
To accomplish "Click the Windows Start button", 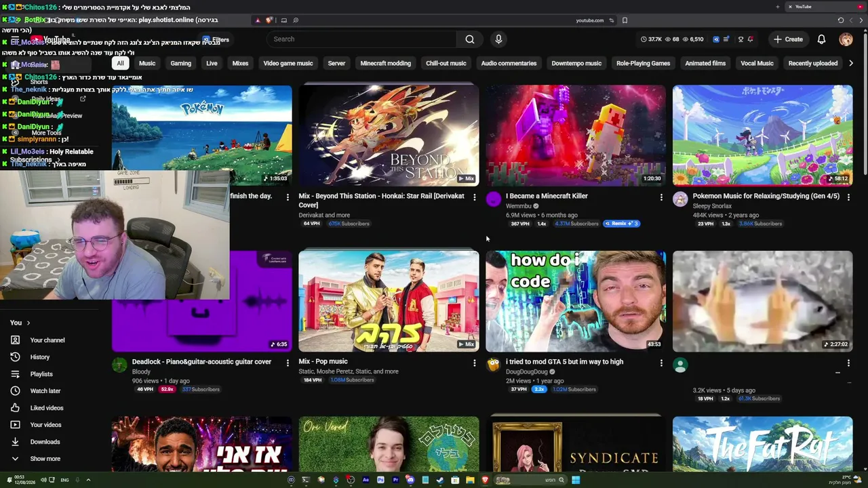I will point(576,480).
